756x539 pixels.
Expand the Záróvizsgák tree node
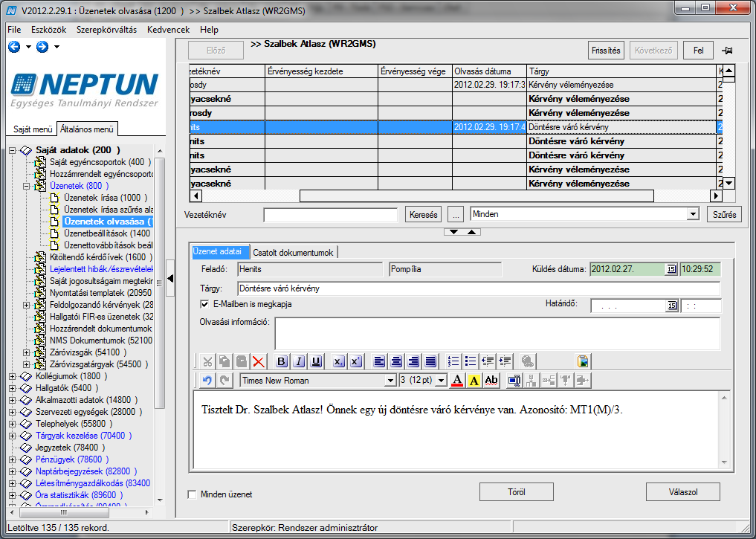(27, 352)
